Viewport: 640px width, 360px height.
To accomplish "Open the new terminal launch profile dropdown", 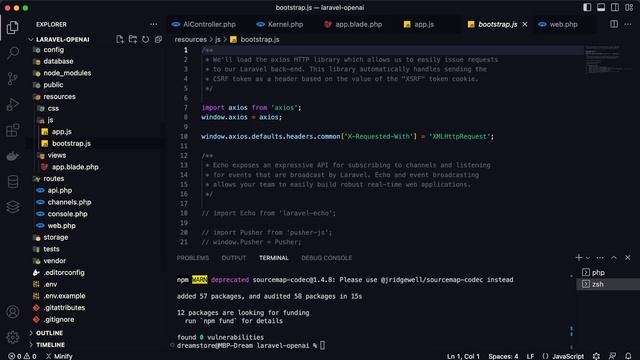I will (588, 258).
